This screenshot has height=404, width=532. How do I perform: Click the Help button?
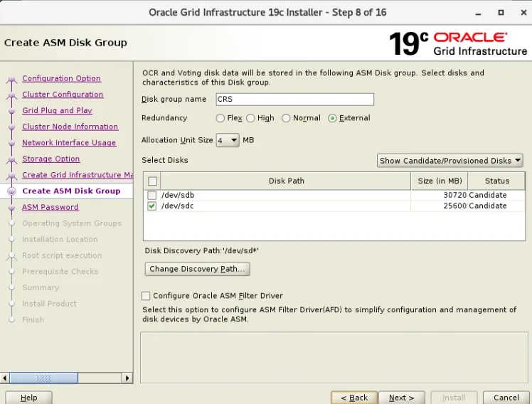click(29, 398)
